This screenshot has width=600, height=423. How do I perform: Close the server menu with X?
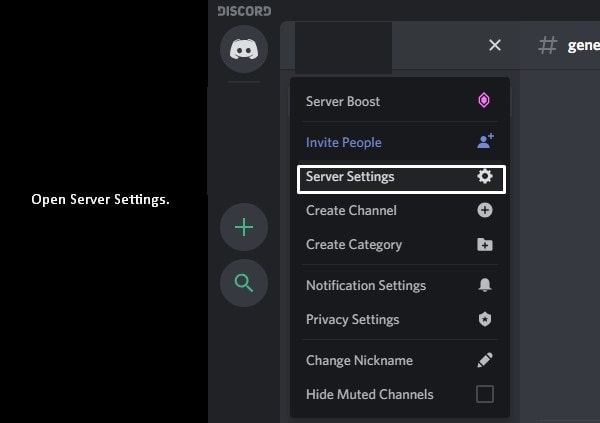click(x=495, y=45)
